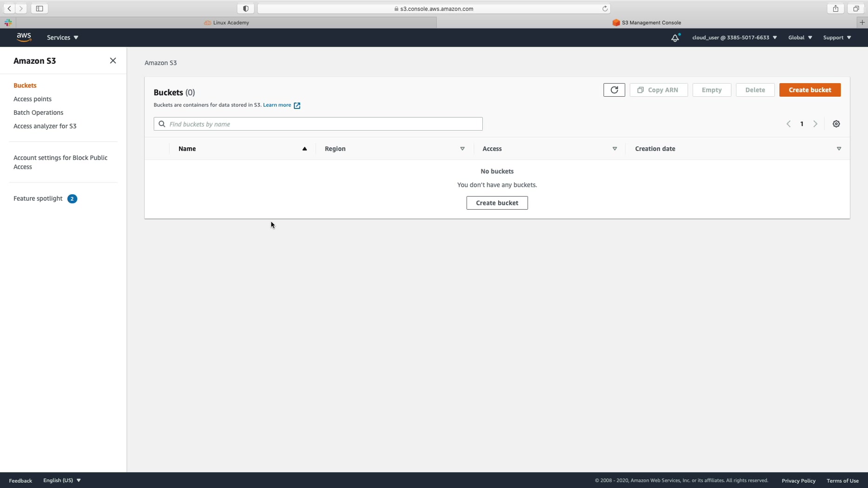Sort buckets by Access column
The image size is (868, 488).
tap(549, 149)
